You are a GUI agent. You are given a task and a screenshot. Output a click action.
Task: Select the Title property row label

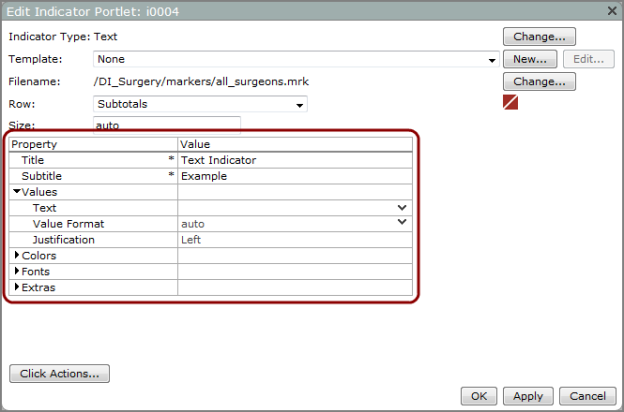tap(33, 160)
